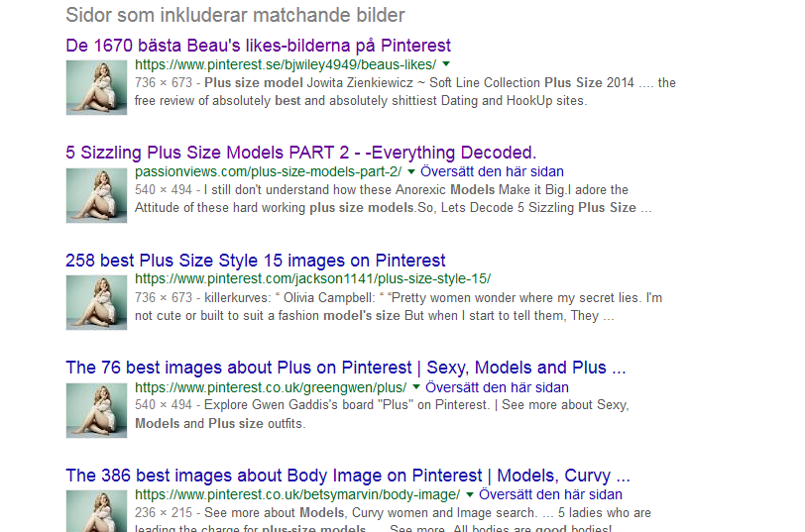Click 'Översätt den här sidan' for betsymarvin body-image result
This screenshot has height=532, width=805.
pyautogui.click(x=550, y=494)
